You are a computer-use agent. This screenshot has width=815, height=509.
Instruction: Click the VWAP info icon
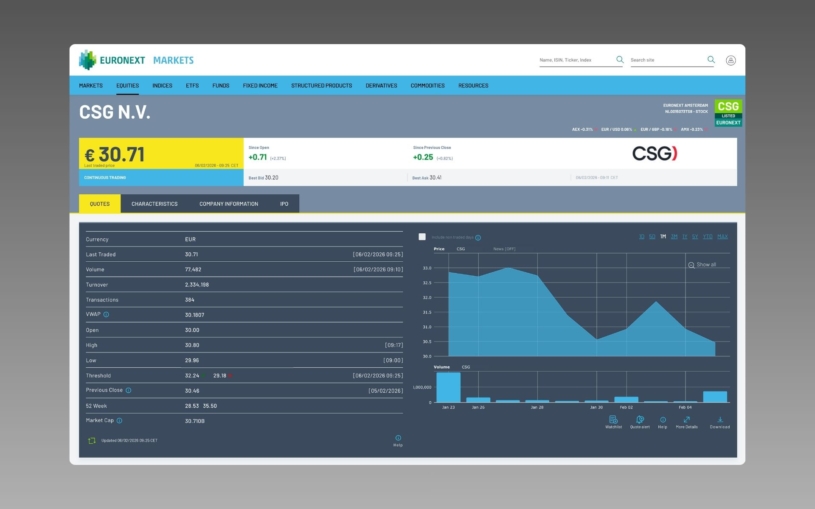tap(106, 314)
